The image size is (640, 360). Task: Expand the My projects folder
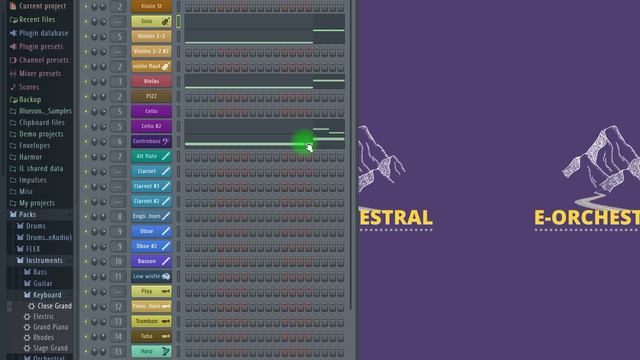click(x=32, y=203)
